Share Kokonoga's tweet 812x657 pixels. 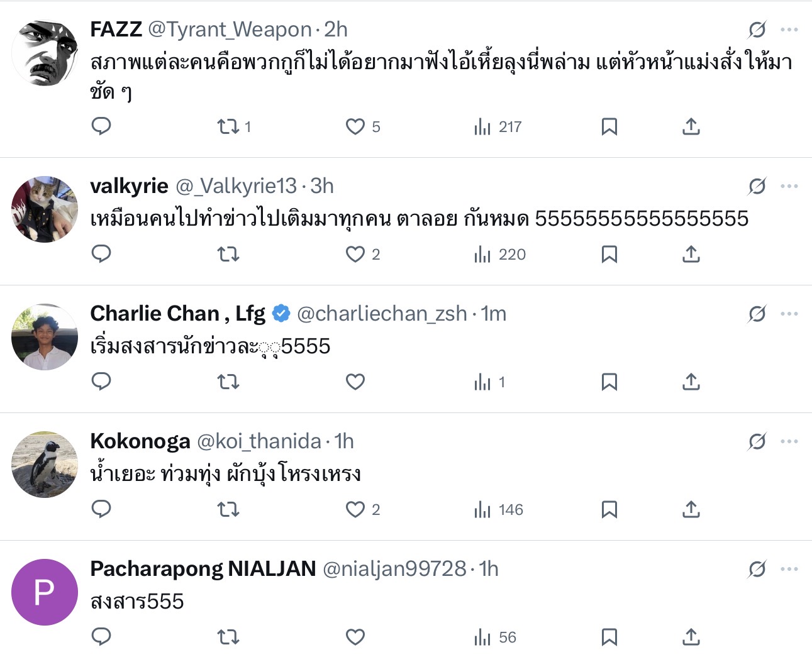tap(691, 509)
